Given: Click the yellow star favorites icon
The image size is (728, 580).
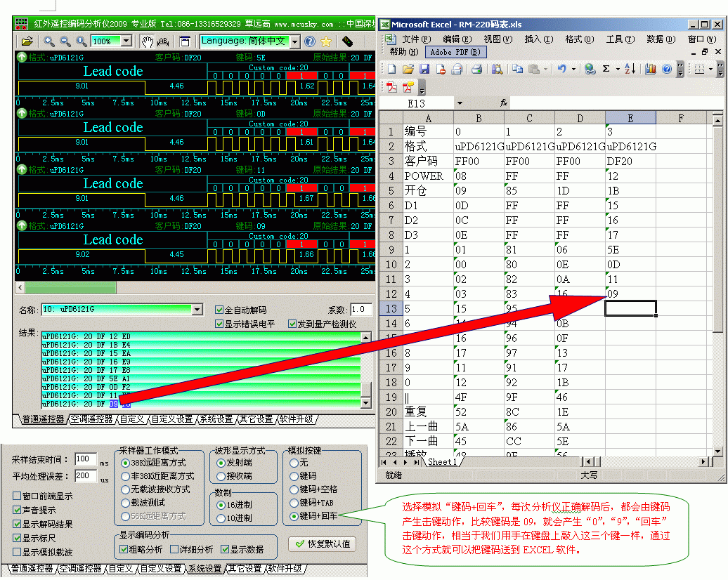Looking at the screenshot, I should click(326, 41).
